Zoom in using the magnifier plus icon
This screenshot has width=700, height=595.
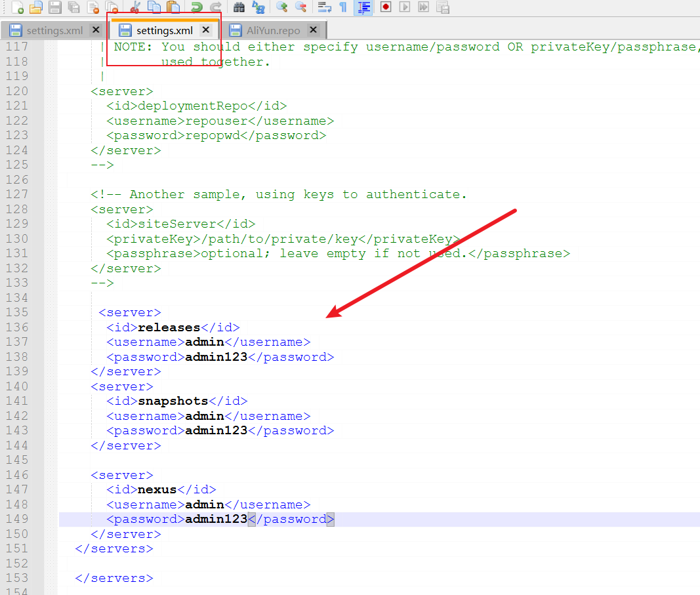click(281, 7)
